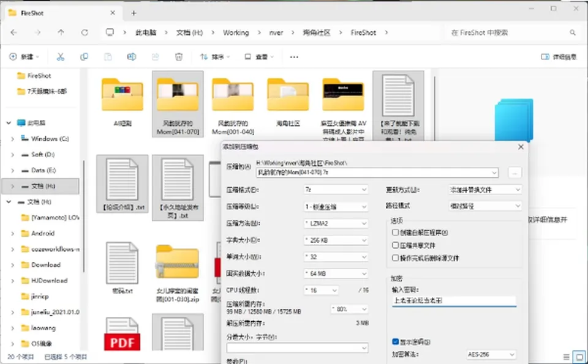Open the 压缩方法 LZMA2 dropdown
This screenshot has height=364, width=588.
[x=336, y=223]
